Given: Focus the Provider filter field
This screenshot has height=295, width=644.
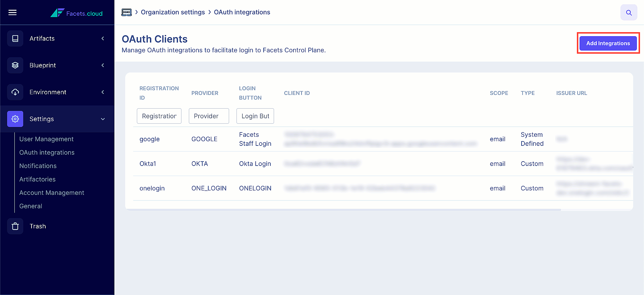Looking at the screenshot, I should tap(209, 116).
